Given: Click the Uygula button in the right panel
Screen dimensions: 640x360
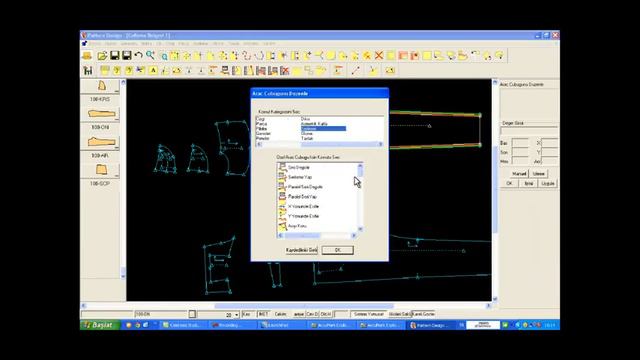Looking at the screenshot, I should [x=548, y=183].
